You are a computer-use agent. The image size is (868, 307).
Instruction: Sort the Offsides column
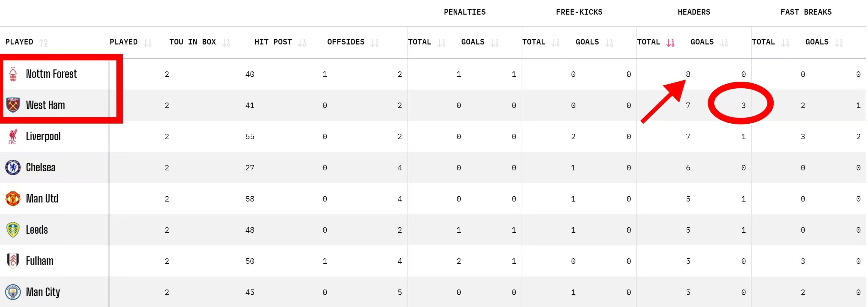point(375,43)
